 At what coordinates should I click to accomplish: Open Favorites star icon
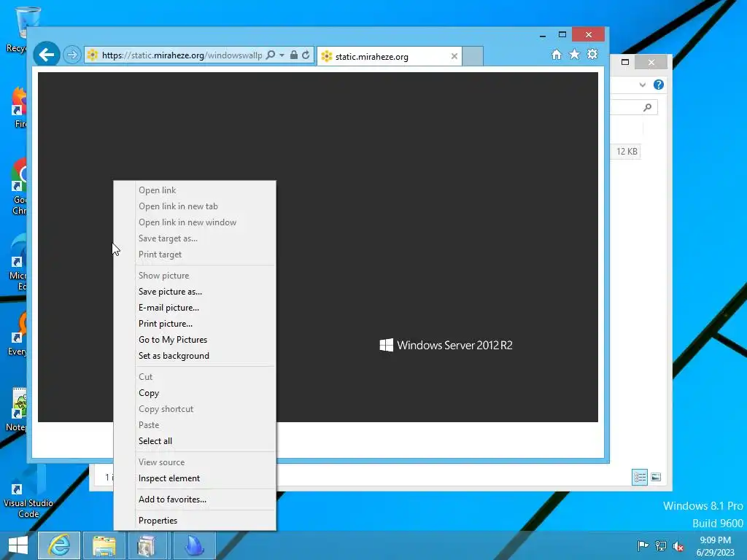click(x=575, y=54)
